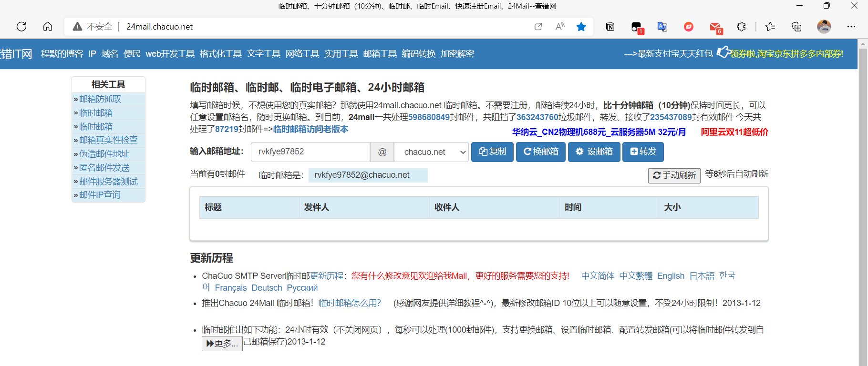868x366 pixels.
Task: Click the 更新历程 link in the list
Action: [x=327, y=276]
